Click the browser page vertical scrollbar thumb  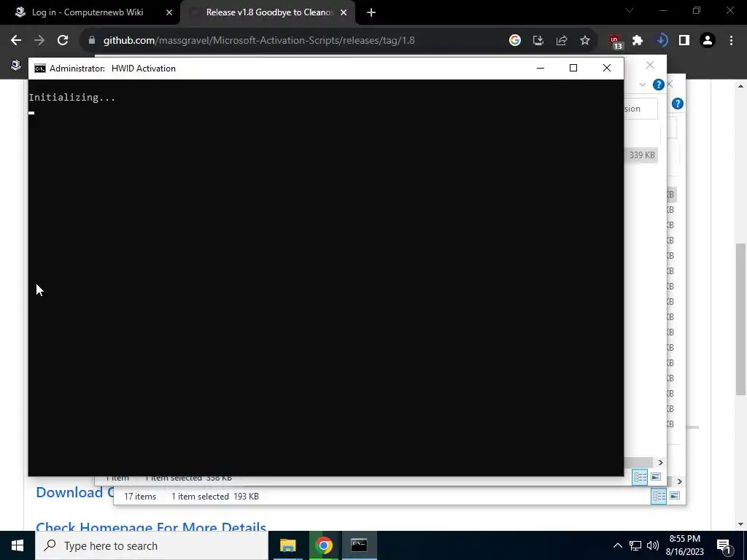(740, 319)
